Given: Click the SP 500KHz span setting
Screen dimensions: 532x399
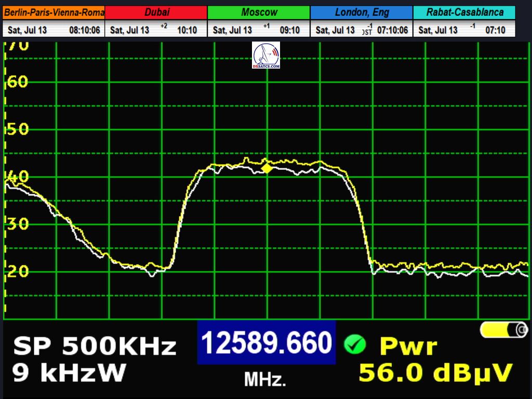Looking at the screenshot, I should tap(95, 346).
